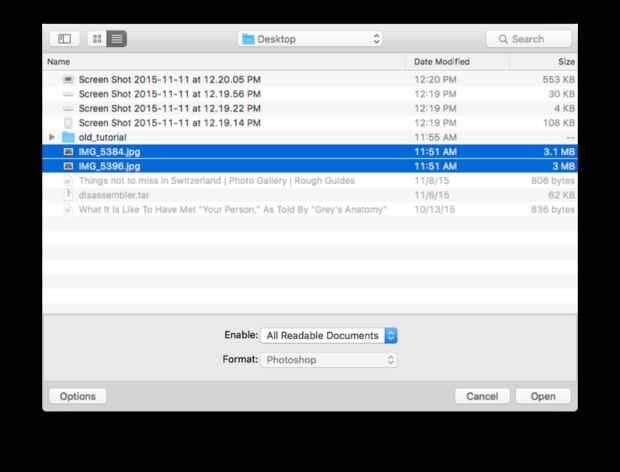Click the IMG_5396.jpg file thumbnail icon
Viewport: 620px width, 472px height.
[x=68, y=166]
